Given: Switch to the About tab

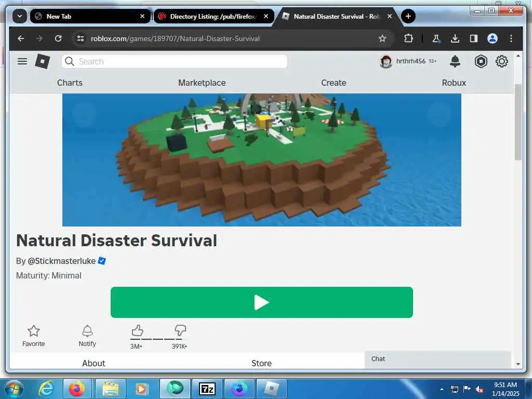Looking at the screenshot, I should pyautogui.click(x=94, y=363).
